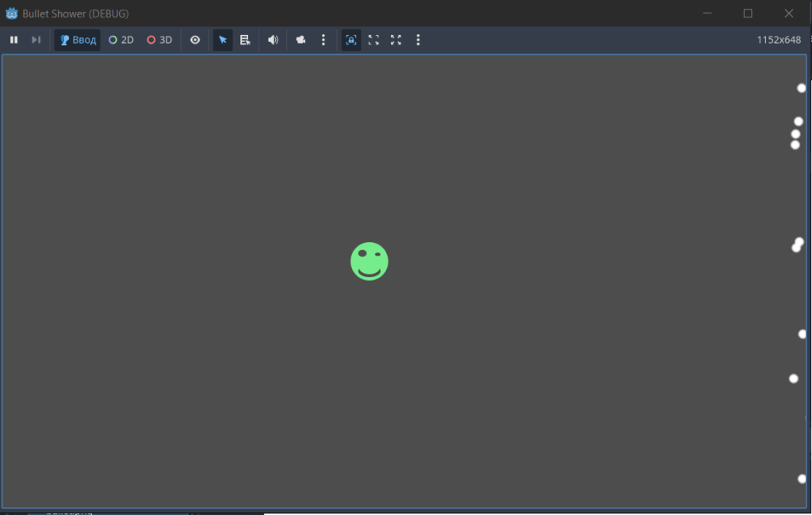The image size is (812, 515).
Task: Pause the running game
Action: pos(14,40)
